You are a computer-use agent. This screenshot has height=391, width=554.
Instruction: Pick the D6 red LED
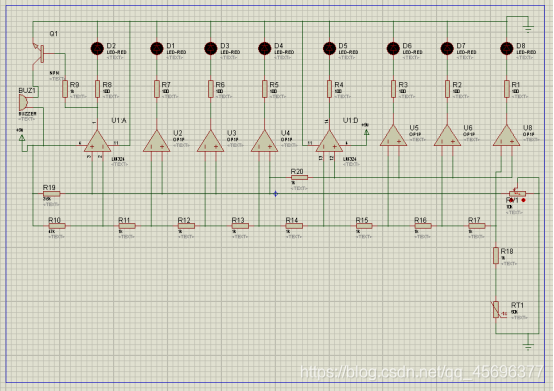tap(393, 48)
